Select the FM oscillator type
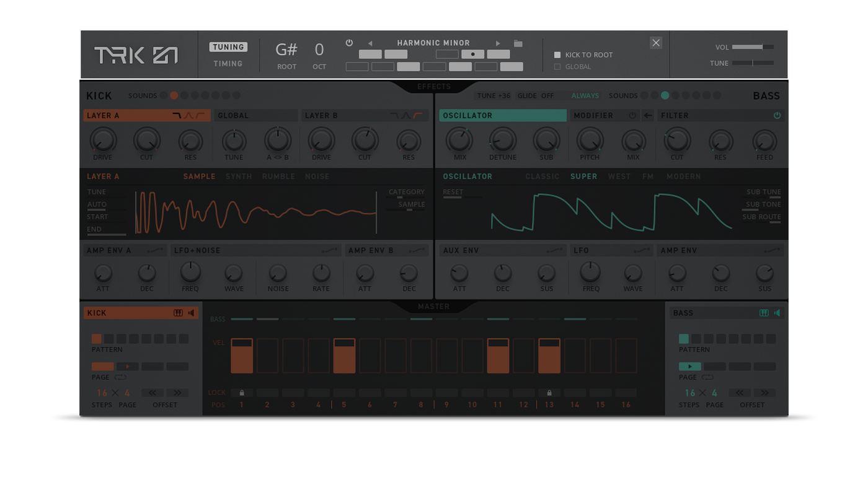868x498 pixels. click(x=648, y=177)
